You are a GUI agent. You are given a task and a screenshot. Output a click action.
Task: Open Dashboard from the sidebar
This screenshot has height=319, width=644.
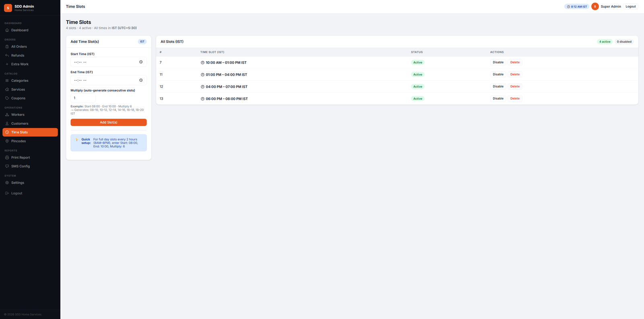click(30, 30)
